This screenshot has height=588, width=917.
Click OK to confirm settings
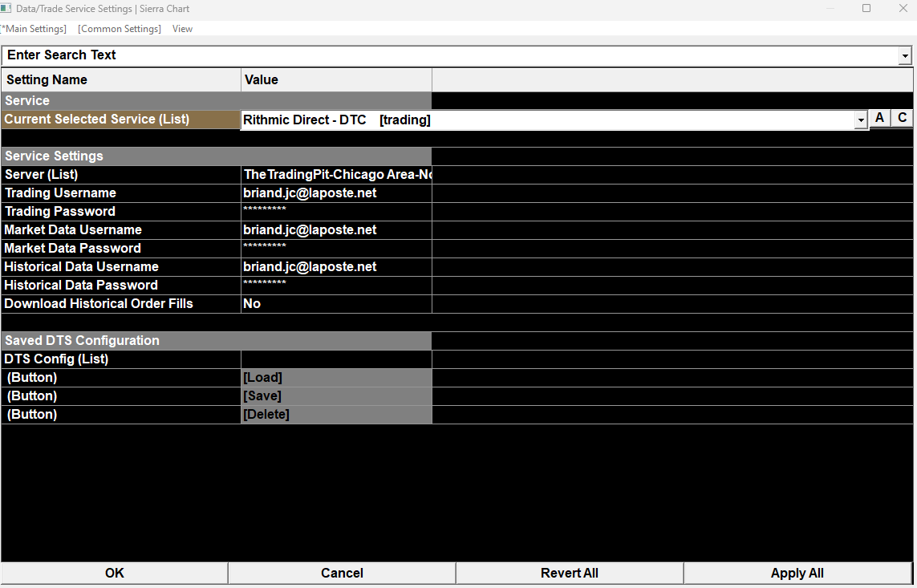point(115,574)
